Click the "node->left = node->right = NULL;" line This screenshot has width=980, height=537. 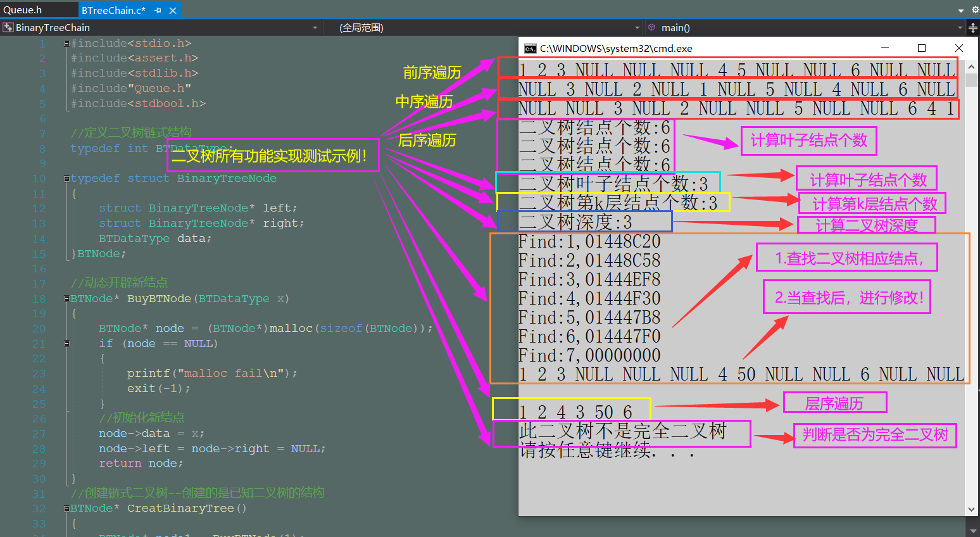point(212,449)
